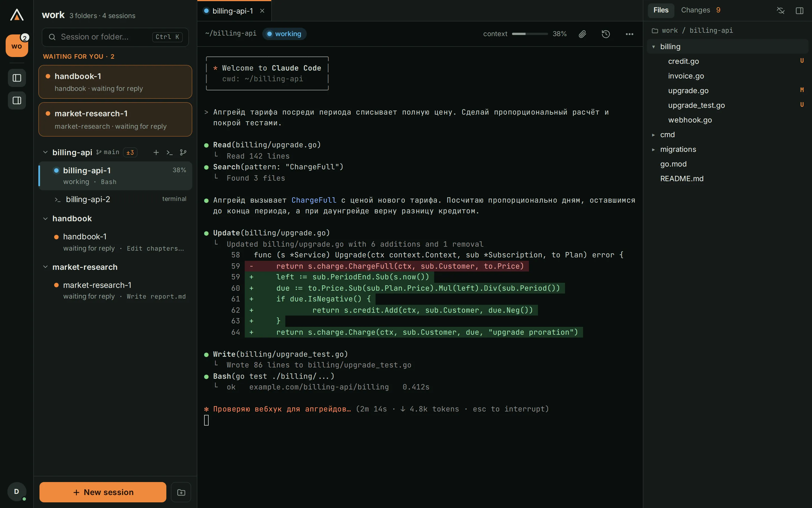Click the context usage progress bar

coord(529,34)
